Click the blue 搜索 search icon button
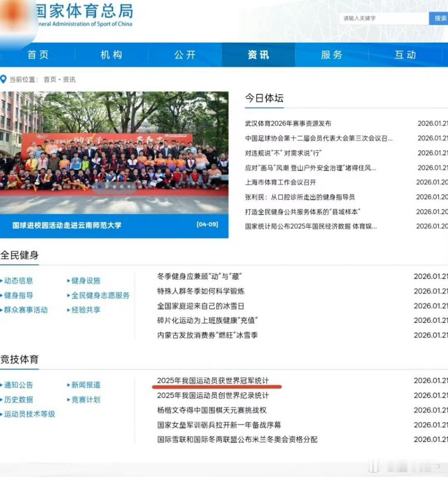This screenshot has width=448, height=477. tap(440, 18)
